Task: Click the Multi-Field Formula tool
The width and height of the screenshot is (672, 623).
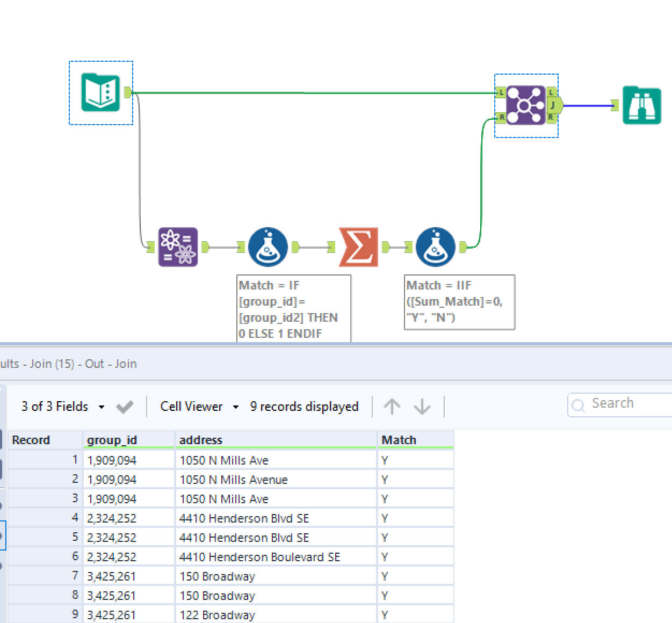Action: 177,247
